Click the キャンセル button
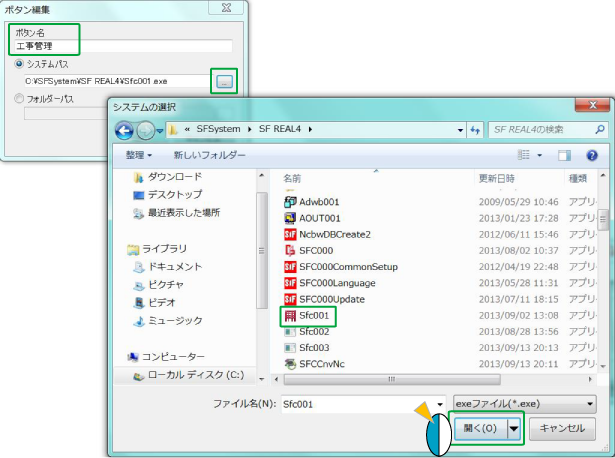 tap(562, 428)
